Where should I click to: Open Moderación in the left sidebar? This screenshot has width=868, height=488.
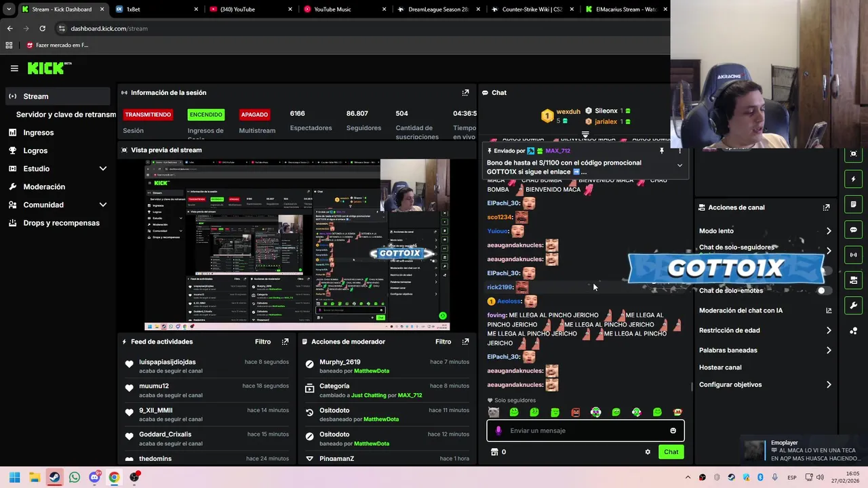58,186
